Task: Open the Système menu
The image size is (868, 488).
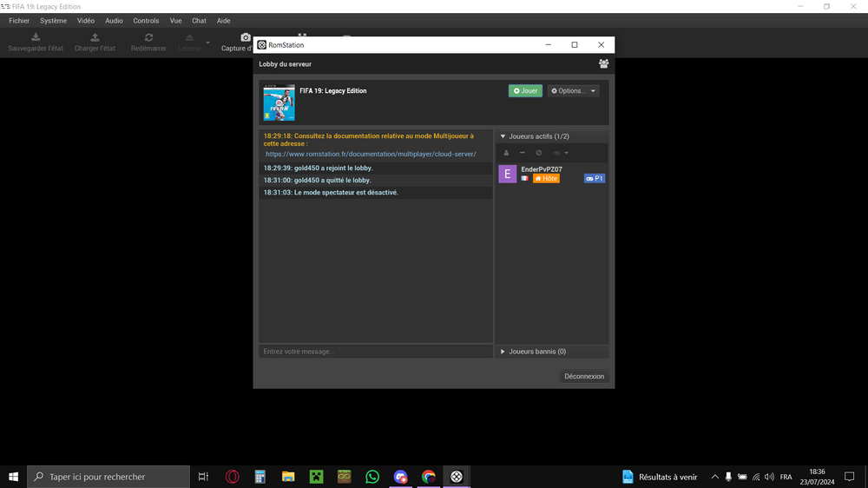Action: click(53, 20)
